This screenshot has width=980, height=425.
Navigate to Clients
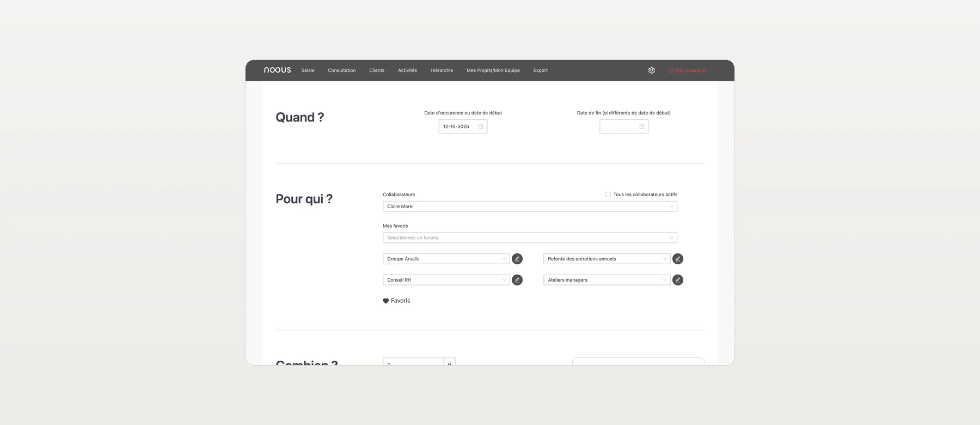pos(377,70)
